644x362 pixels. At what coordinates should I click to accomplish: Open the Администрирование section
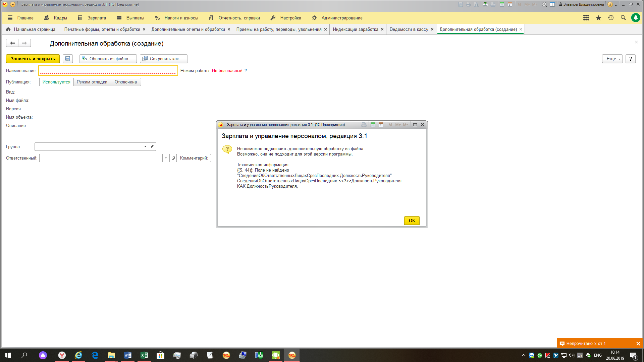(x=337, y=18)
